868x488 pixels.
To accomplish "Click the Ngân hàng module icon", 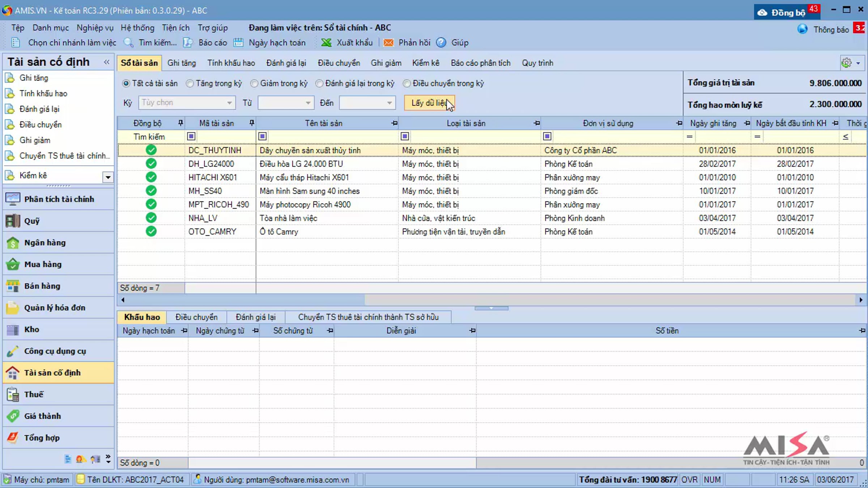I will pos(13,243).
